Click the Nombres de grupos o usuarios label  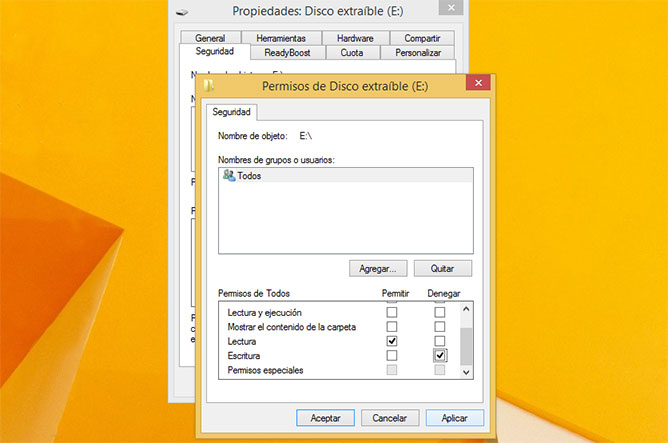276,160
